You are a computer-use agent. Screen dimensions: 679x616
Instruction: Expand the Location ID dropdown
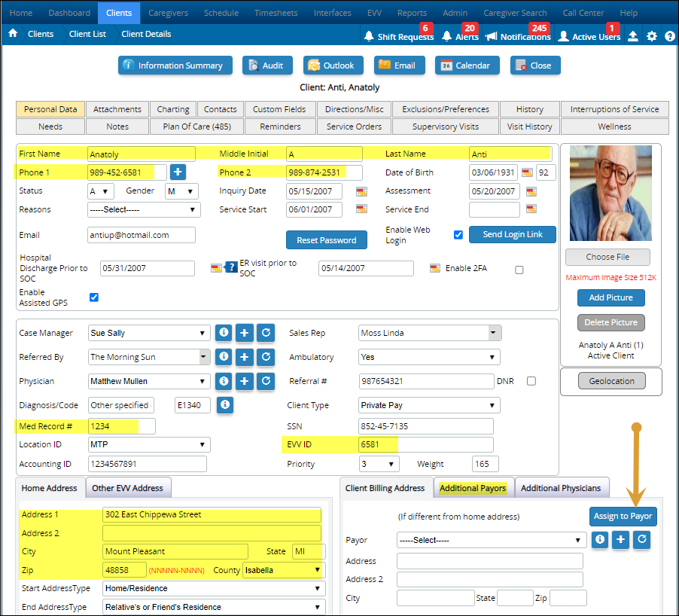(x=149, y=444)
